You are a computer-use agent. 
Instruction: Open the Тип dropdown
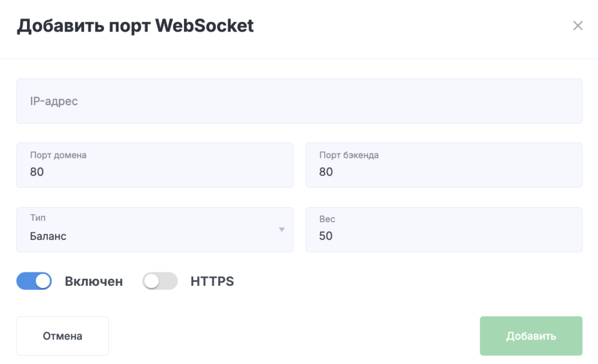[155, 230]
